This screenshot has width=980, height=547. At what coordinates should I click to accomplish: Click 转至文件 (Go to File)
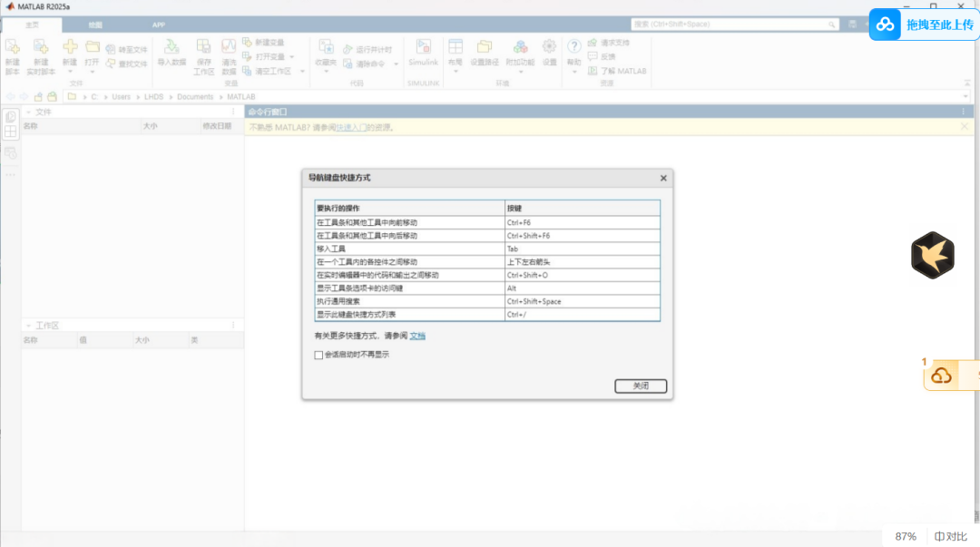[x=127, y=49]
